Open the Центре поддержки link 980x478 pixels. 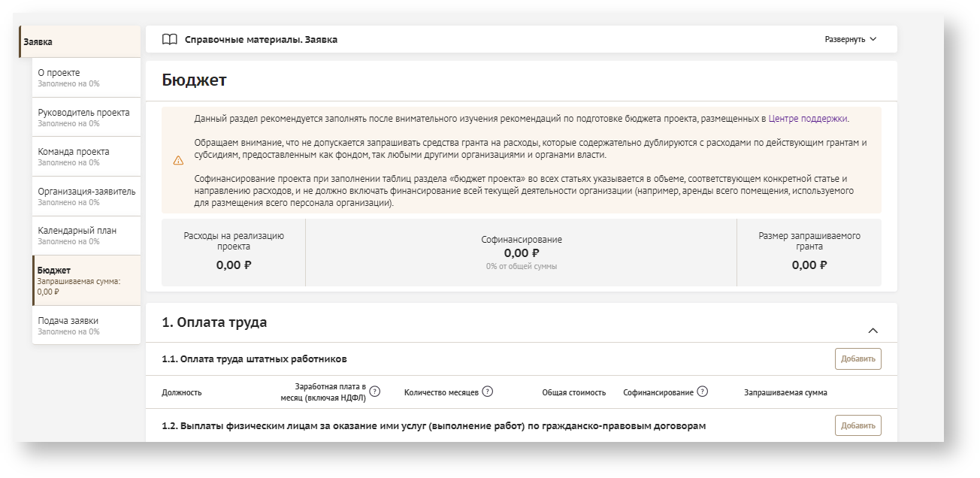coord(808,119)
